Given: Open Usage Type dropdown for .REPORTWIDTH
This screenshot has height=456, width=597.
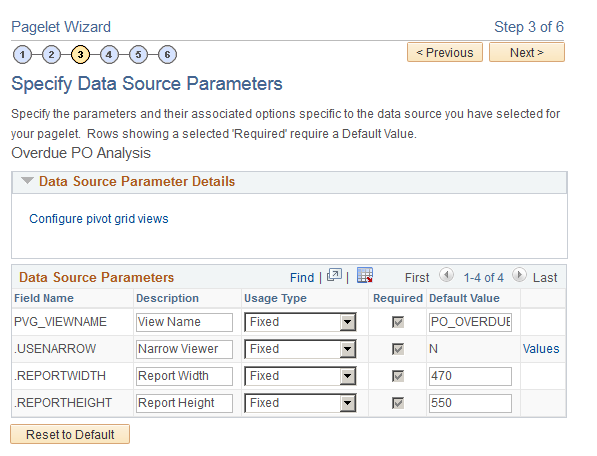Looking at the screenshot, I should (300, 376).
